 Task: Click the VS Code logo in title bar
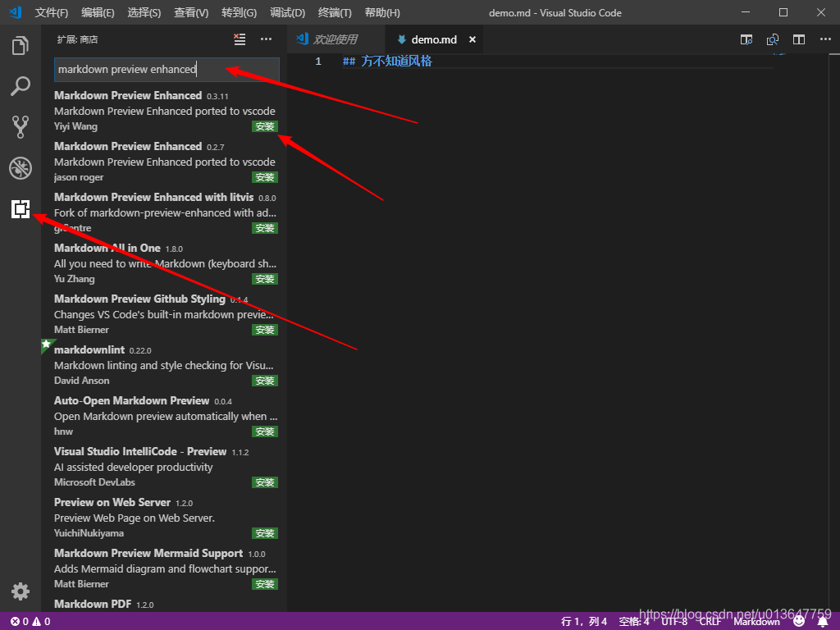click(x=15, y=12)
